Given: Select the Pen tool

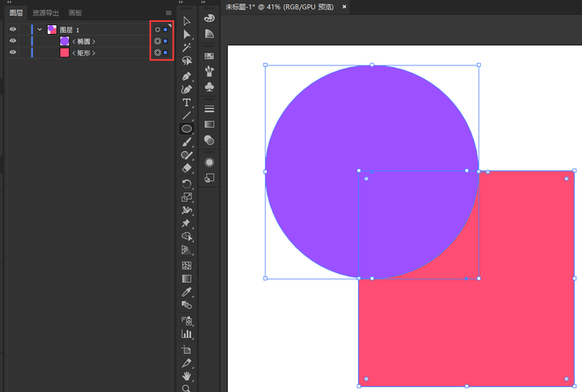Looking at the screenshot, I should pos(187,76).
